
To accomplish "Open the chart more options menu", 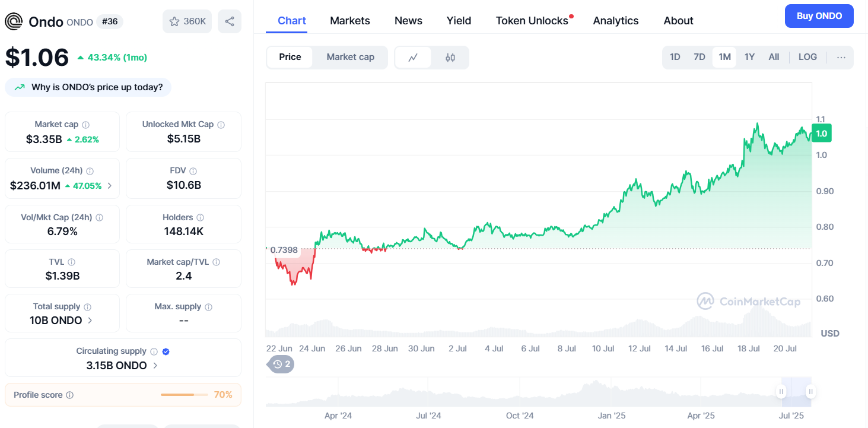I will 841,58.
